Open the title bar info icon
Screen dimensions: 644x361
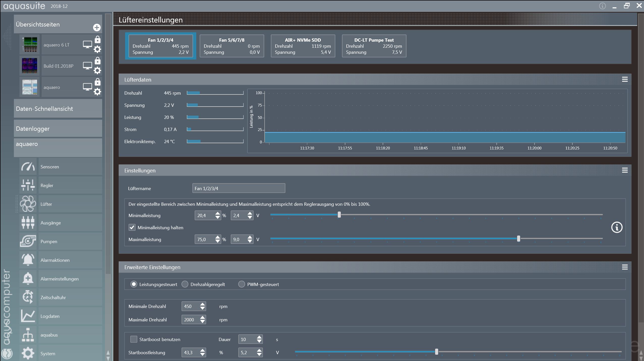pos(602,6)
